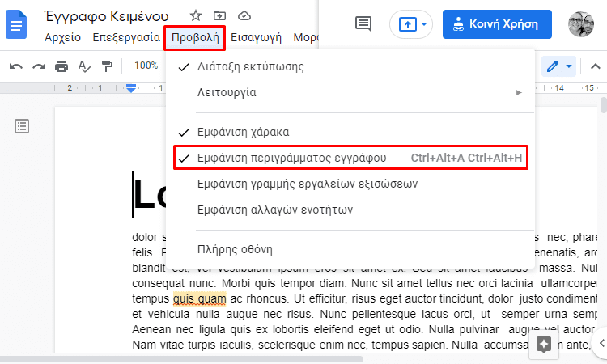Click the horizontal scrollbar
The image size is (607, 364).
181,359
